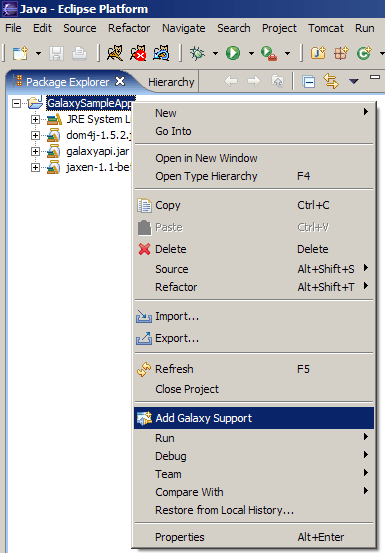Open the Refactor submenu in context menu
Image resolution: width=385 pixels, height=553 pixels.
[x=254, y=287]
